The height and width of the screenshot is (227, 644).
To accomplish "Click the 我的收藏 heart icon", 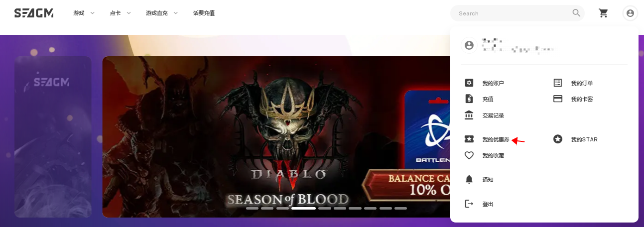I will point(469,155).
